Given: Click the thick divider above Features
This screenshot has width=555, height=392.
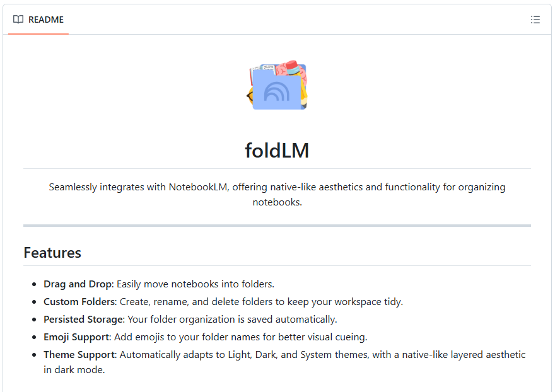Looking at the screenshot, I should coord(277,225).
